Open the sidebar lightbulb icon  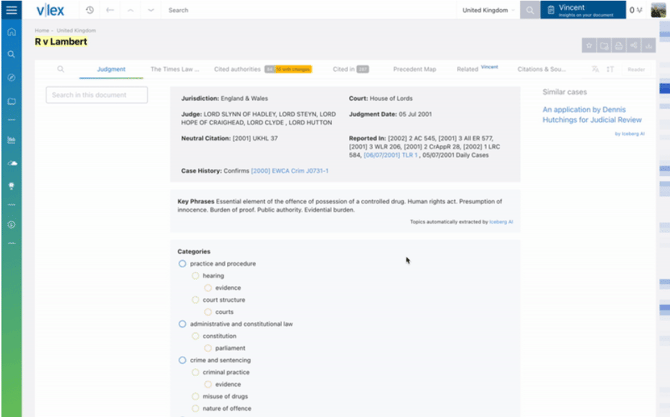click(x=12, y=186)
